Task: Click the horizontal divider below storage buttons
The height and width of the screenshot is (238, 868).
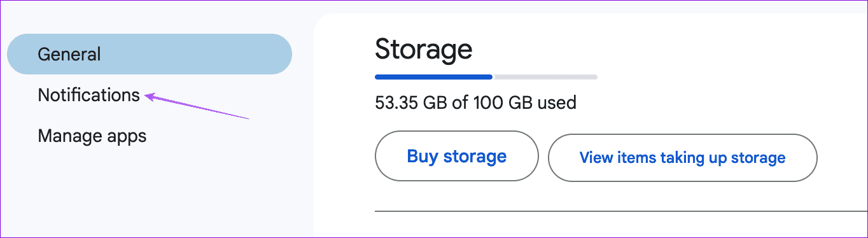Action: pos(621,211)
